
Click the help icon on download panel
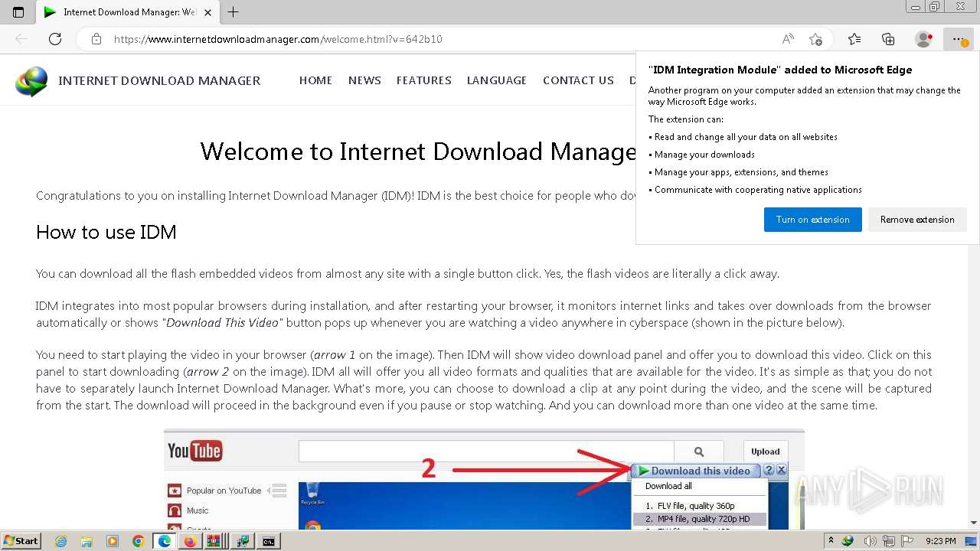click(x=769, y=471)
